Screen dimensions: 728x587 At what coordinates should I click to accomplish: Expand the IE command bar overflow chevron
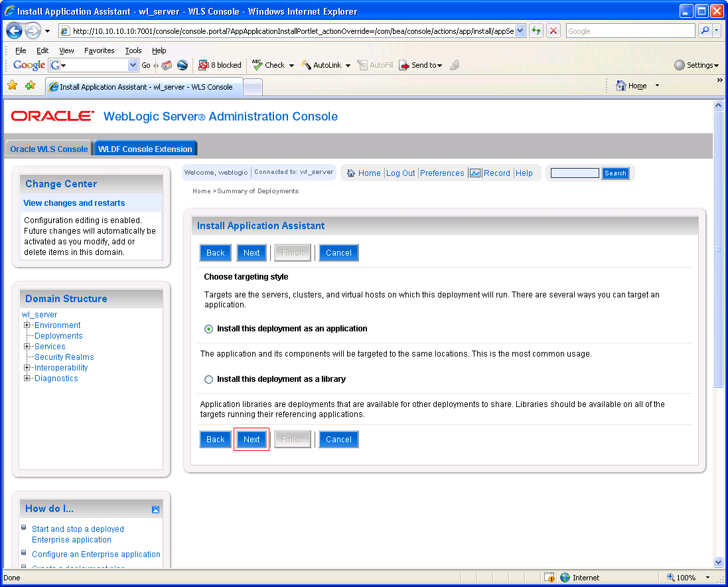coord(719,80)
